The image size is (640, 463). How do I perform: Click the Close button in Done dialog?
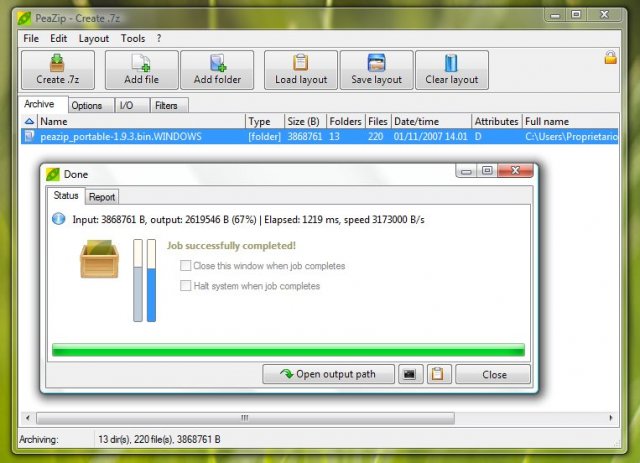(x=493, y=374)
